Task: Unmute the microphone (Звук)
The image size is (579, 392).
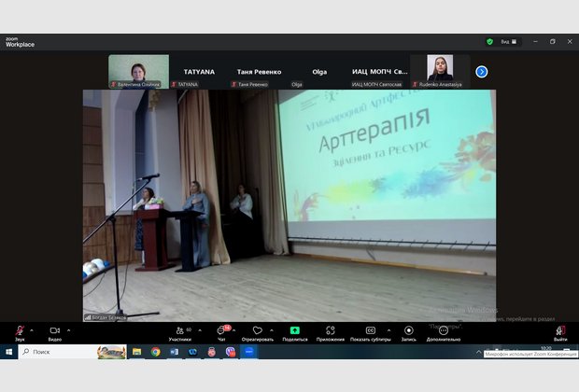Action: (20, 331)
